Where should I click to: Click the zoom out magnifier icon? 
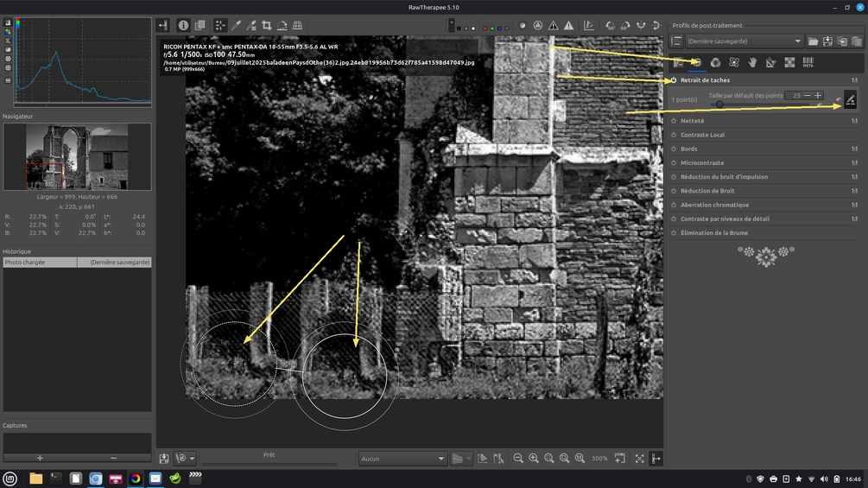(518, 458)
